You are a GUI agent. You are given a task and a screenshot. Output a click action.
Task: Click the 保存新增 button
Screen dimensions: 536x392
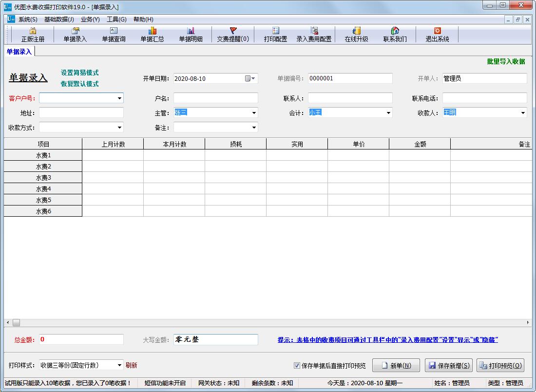point(448,366)
